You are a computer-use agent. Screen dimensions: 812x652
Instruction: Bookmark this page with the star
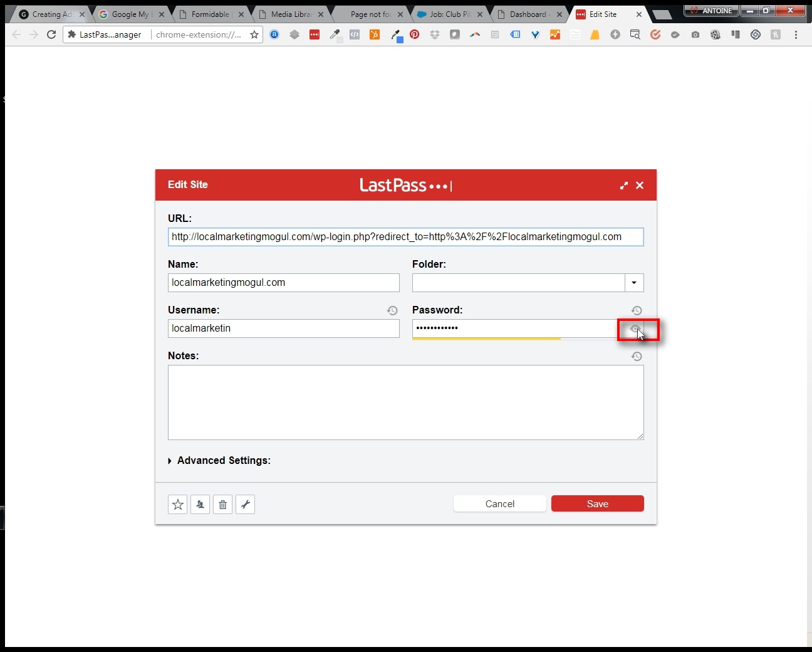[254, 35]
